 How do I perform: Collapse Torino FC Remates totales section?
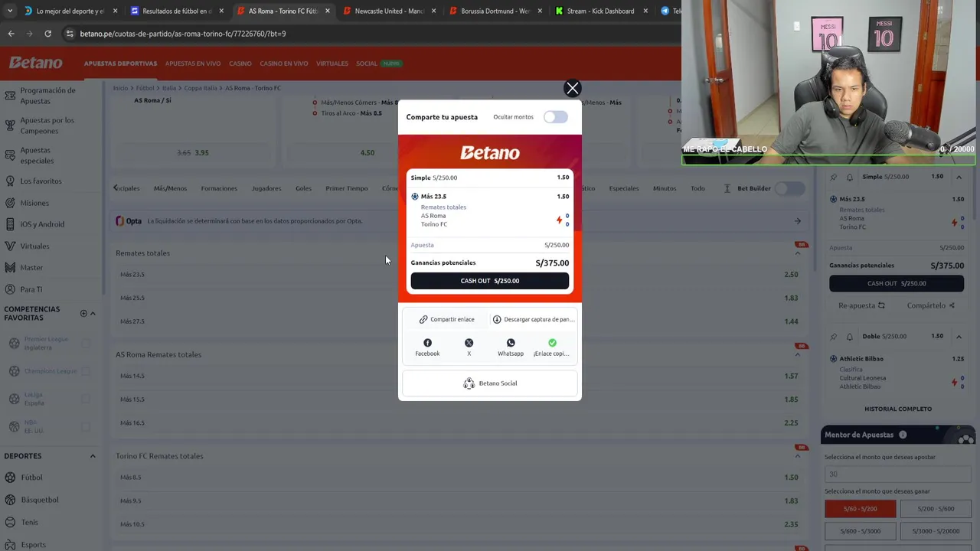click(x=797, y=456)
